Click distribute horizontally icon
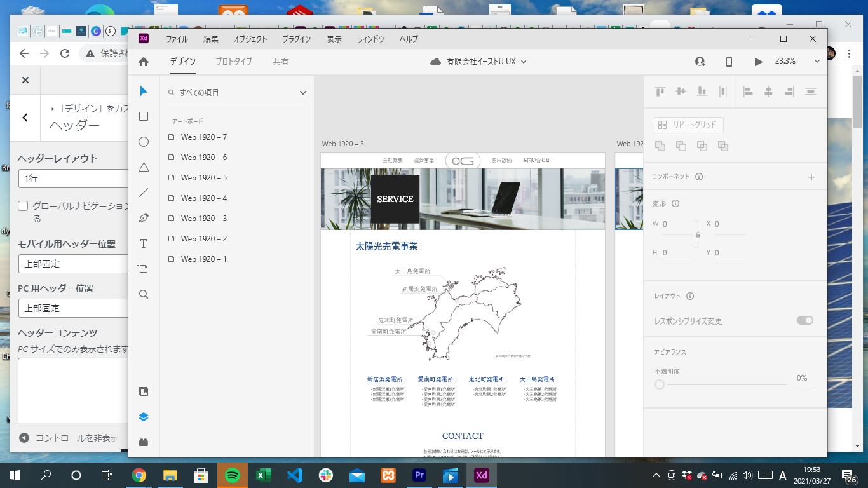This screenshot has width=868, height=488. (723, 91)
